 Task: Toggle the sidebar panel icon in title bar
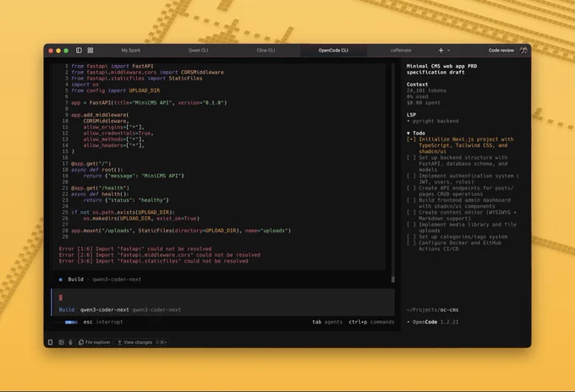click(x=79, y=50)
